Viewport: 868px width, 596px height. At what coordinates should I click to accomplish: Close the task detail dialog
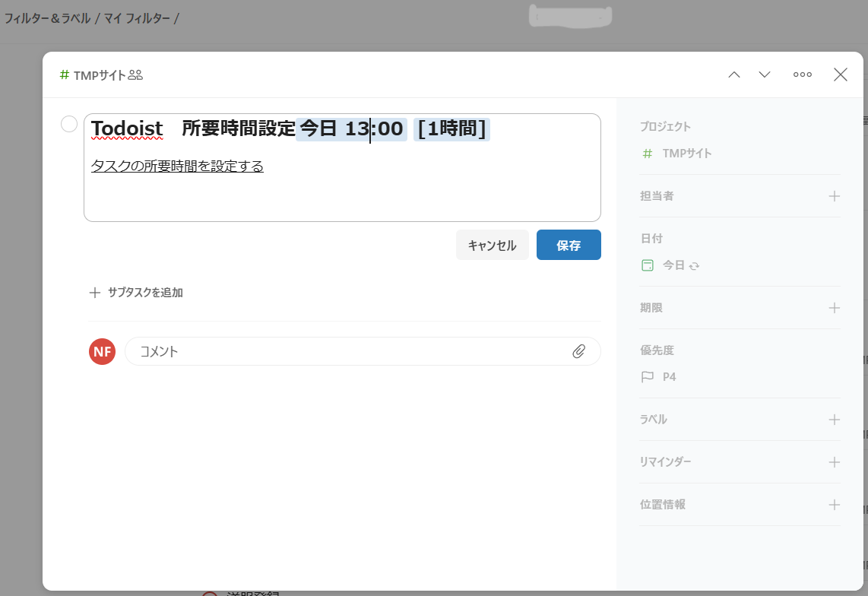tap(840, 74)
